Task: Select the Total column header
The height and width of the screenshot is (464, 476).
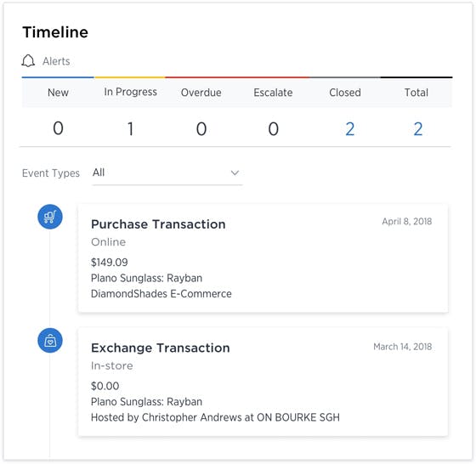Action: point(416,93)
